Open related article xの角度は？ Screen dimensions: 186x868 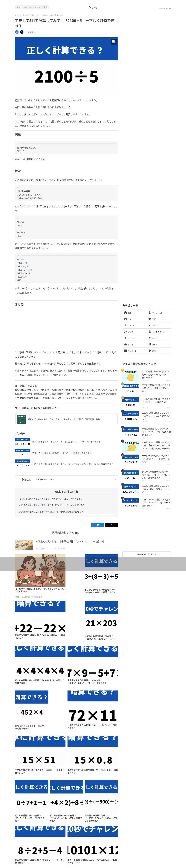click(51, 512)
